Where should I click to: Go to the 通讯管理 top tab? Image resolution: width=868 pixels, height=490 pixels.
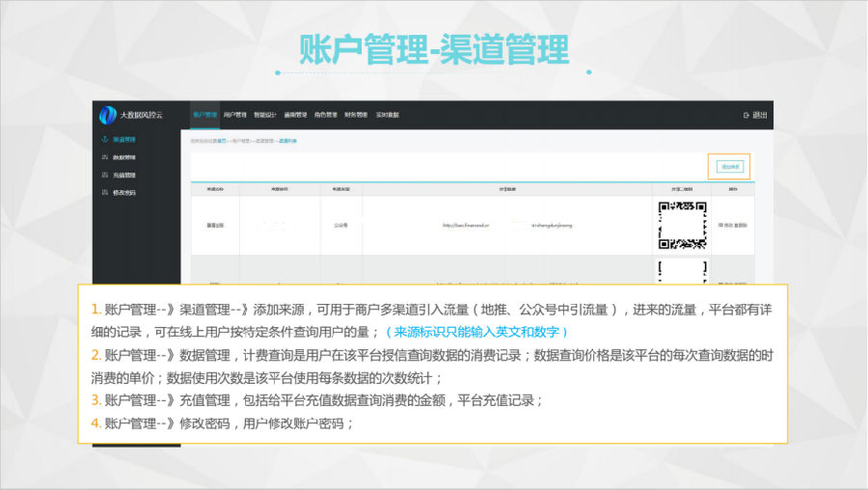click(x=295, y=115)
